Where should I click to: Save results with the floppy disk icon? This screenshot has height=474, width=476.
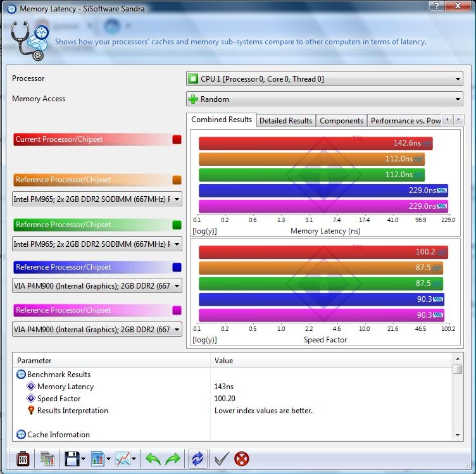point(72,459)
